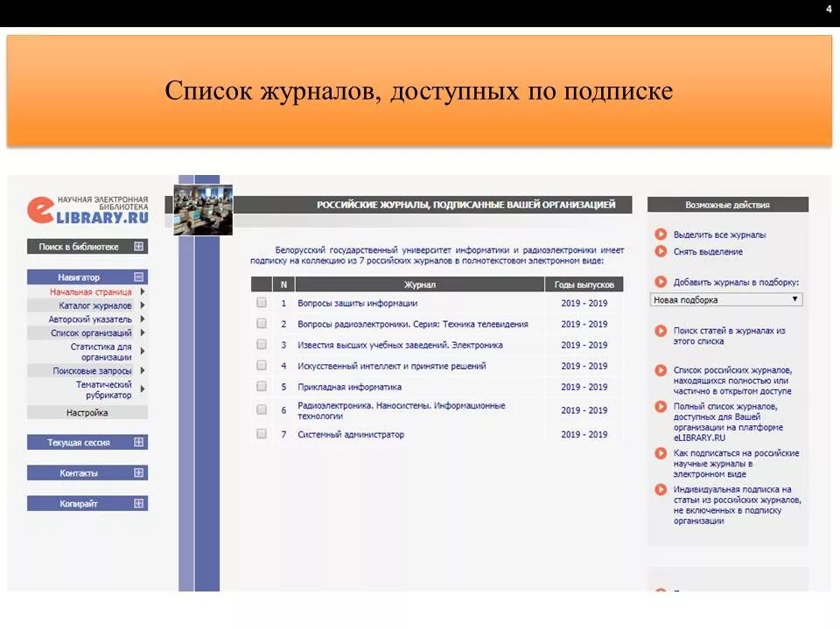Open journal 'Радиоэлектроника. Наносистемы. Информационные технологии'

(402, 410)
